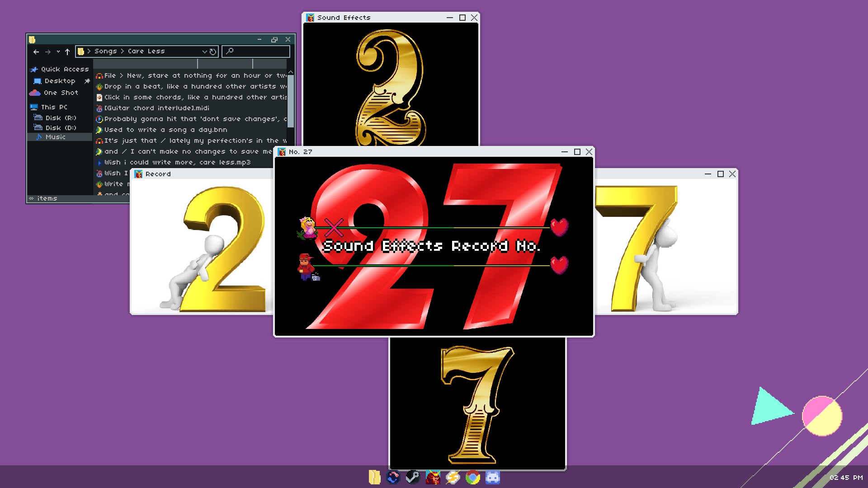Click the pin icon beside Desktop
Image resolution: width=868 pixels, height=488 pixels.
(87, 81)
